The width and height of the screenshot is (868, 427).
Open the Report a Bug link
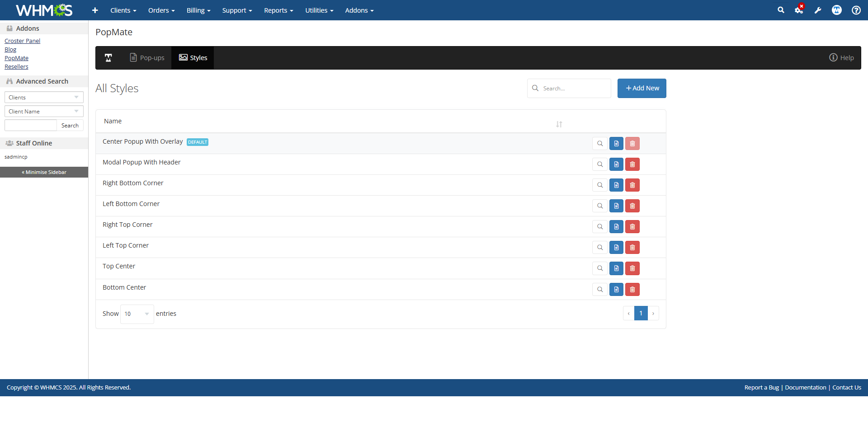click(762, 387)
